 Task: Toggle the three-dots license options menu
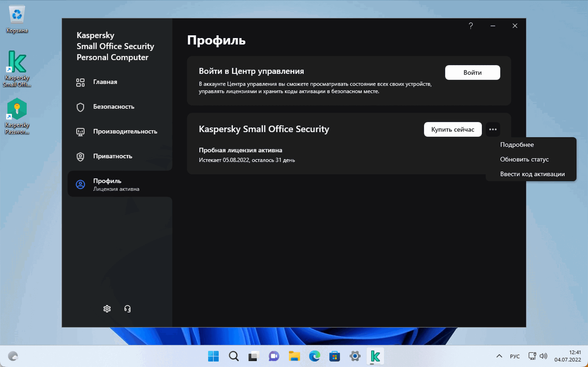(x=493, y=129)
